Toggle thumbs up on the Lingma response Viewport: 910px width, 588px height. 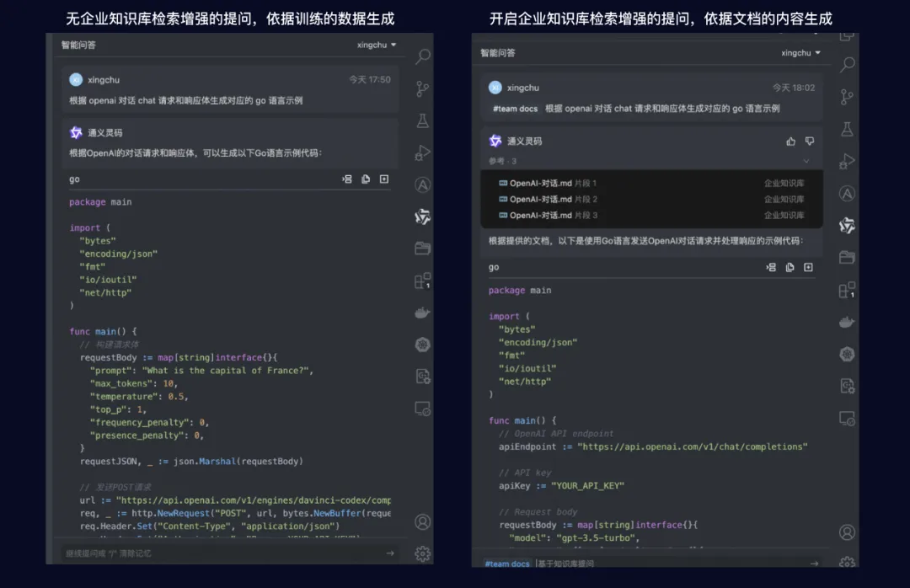(790, 140)
